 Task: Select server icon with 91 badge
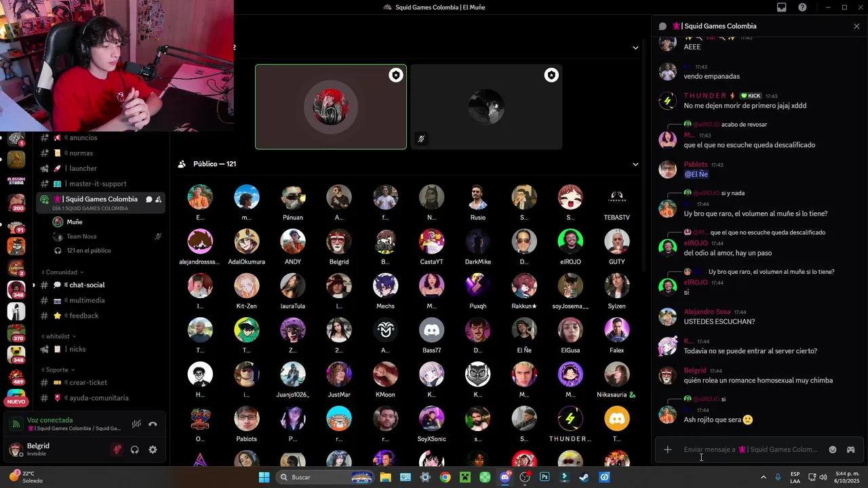(x=16, y=224)
